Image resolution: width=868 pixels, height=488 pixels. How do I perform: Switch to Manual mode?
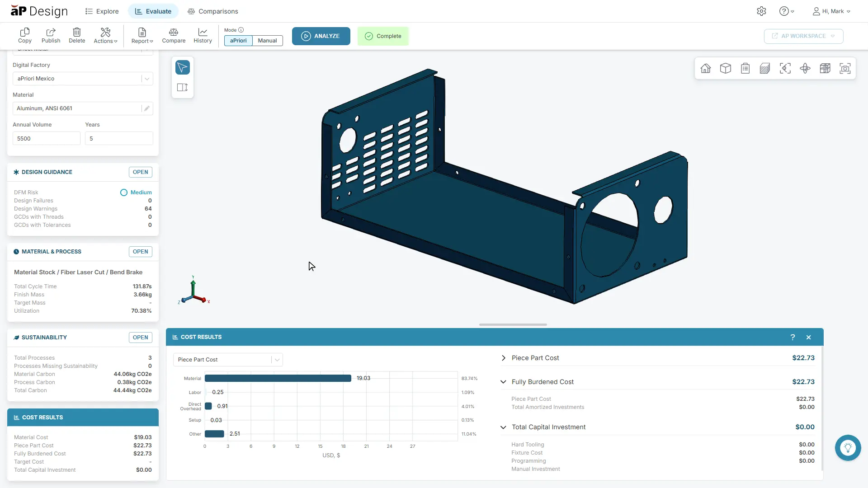(267, 41)
